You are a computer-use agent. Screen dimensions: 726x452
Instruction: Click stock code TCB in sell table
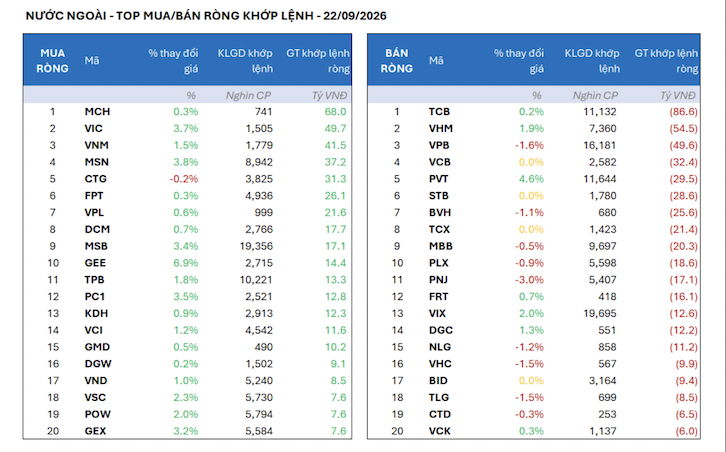pyautogui.click(x=439, y=112)
